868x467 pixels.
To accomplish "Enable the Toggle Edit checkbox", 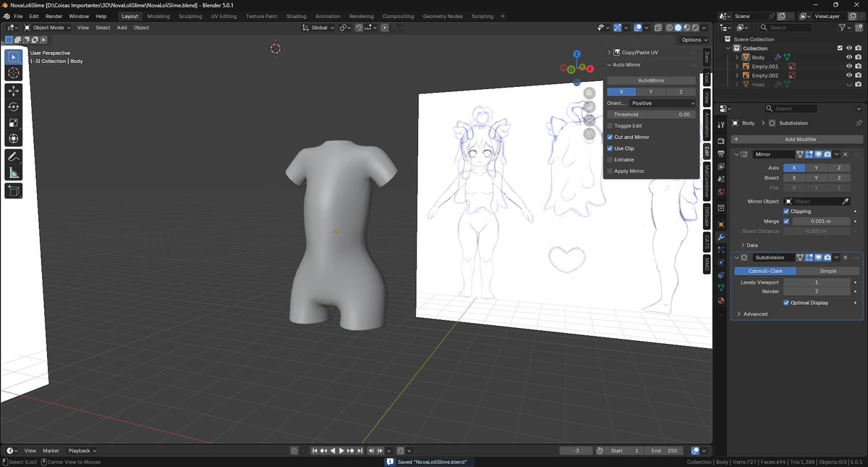I will click(610, 126).
